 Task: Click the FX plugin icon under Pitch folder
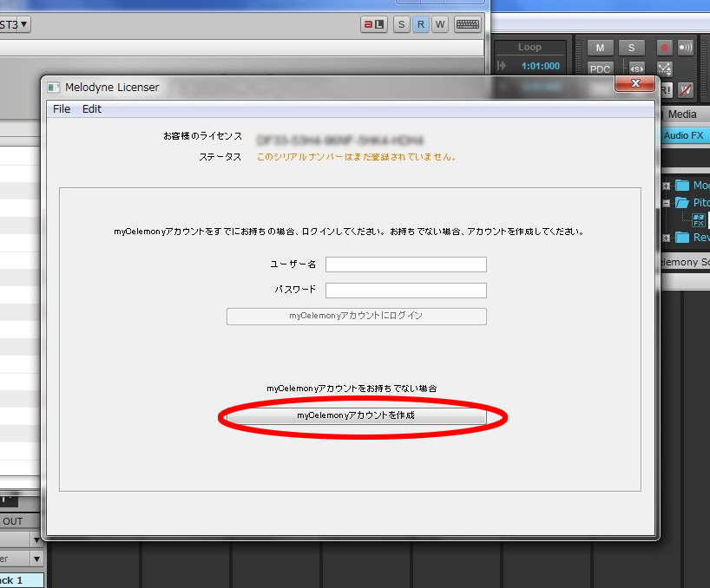click(x=698, y=219)
